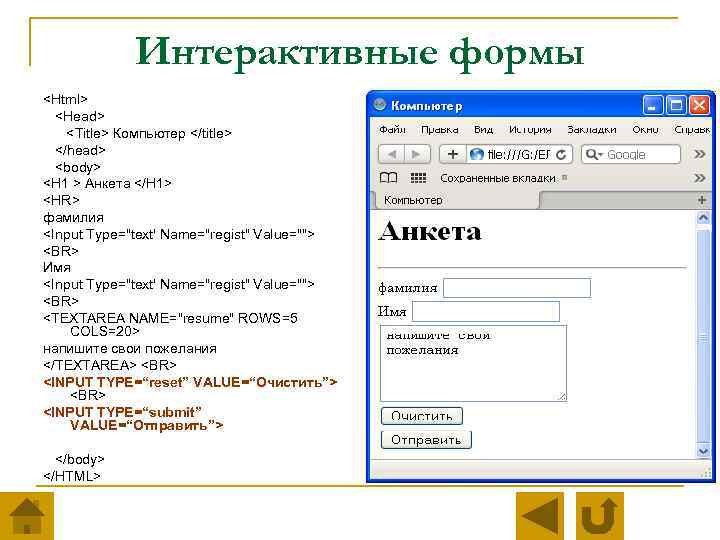Click the browser forward arrow button

[x=417, y=154]
